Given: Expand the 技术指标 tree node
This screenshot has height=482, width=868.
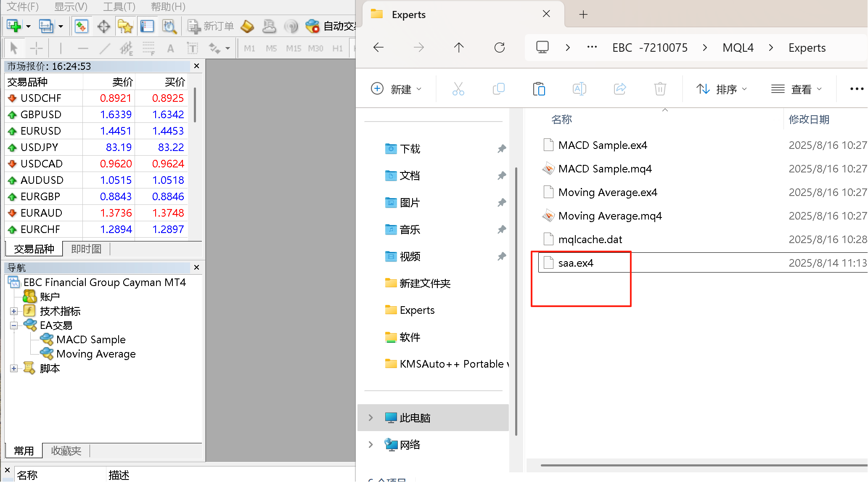Looking at the screenshot, I should [14, 311].
